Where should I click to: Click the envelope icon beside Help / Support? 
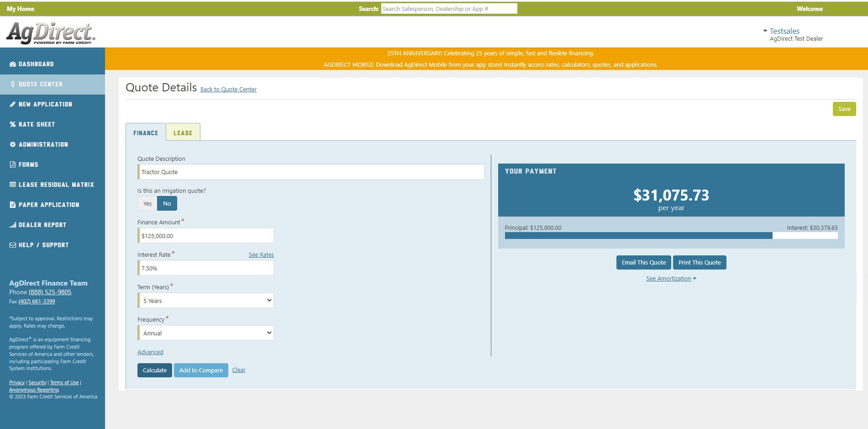tap(13, 245)
